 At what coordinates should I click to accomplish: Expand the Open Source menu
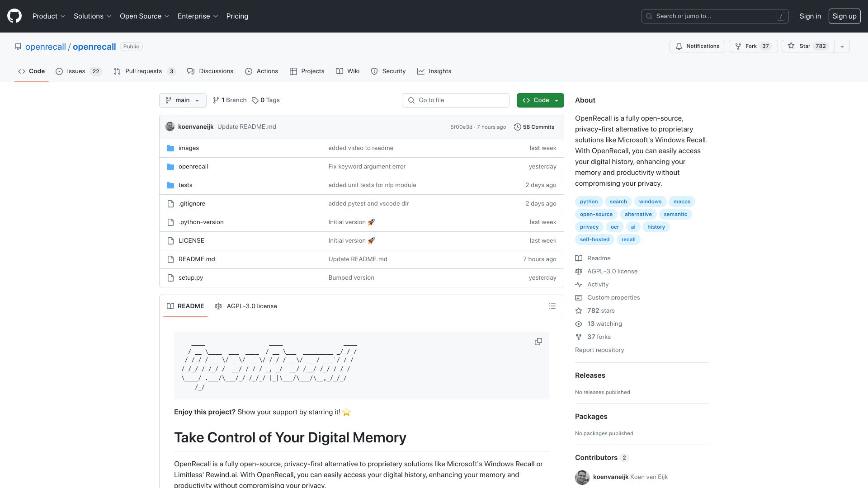[x=145, y=16]
